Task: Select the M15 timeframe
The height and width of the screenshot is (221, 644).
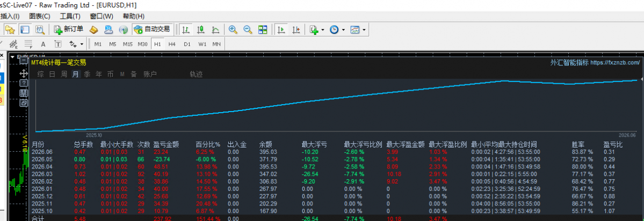Action: tap(128, 44)
